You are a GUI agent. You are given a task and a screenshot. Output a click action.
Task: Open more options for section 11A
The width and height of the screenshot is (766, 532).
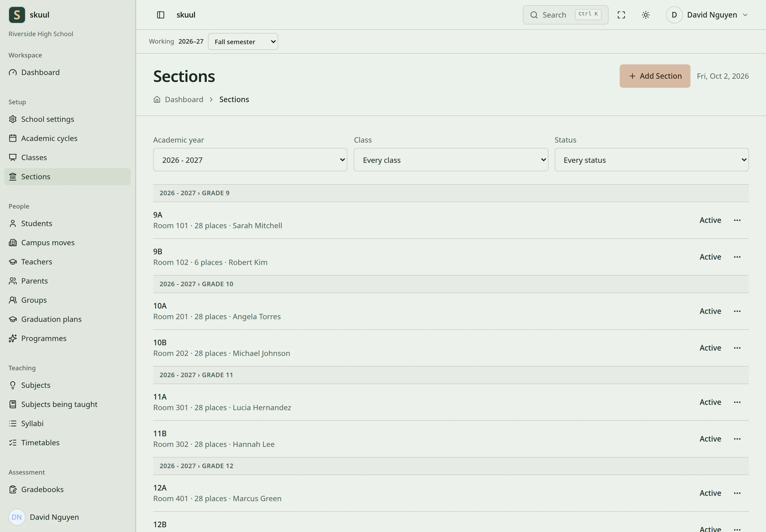pyautogui.click(x=737, y=402)
